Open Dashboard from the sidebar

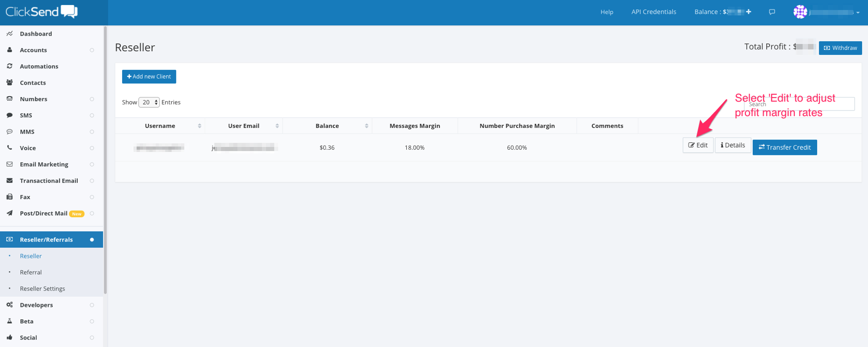tap(36, 34)
